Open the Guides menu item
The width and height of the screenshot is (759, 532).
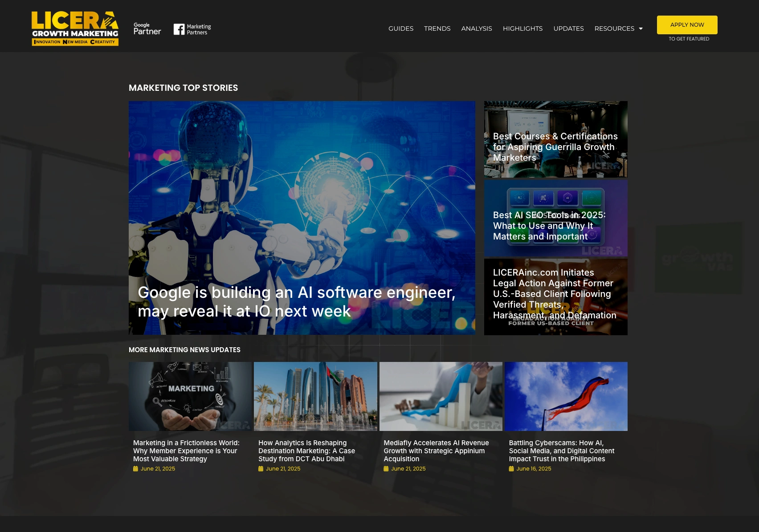pyautogui.click(x=401, y=28)
